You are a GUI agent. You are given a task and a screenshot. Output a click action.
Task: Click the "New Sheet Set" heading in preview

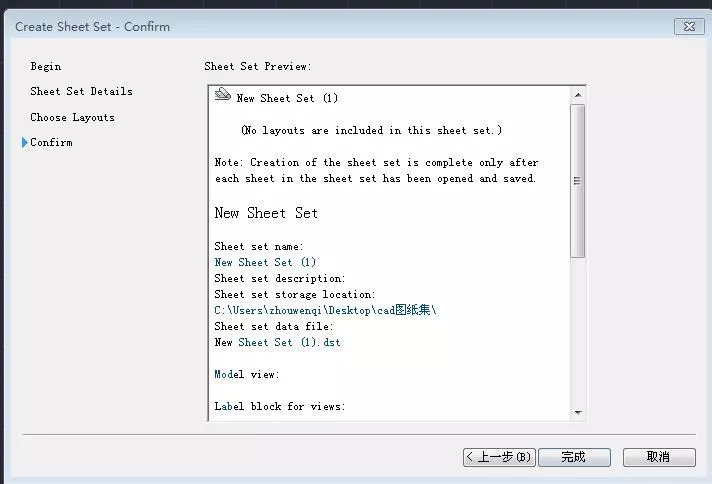point(266,213)
